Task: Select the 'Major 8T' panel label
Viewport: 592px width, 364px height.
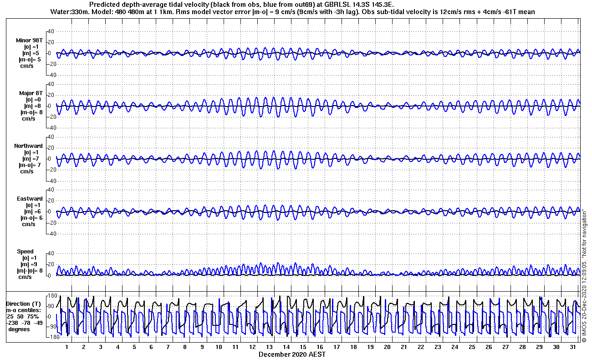Action: coord(31,93)
